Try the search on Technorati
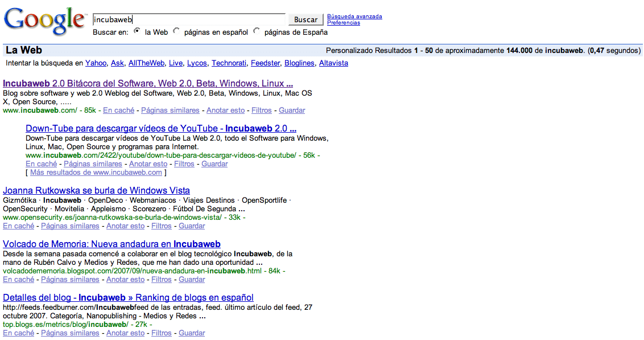This screenshot has width=644, height=340. click(x=229, y=63)
